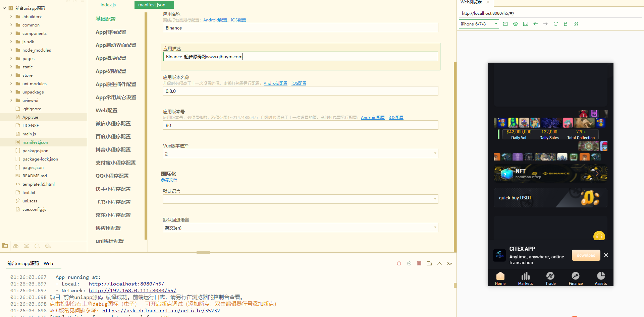Open the ask.dcloud.net.cn article link

pyautogui.click(x=161, y=311)
